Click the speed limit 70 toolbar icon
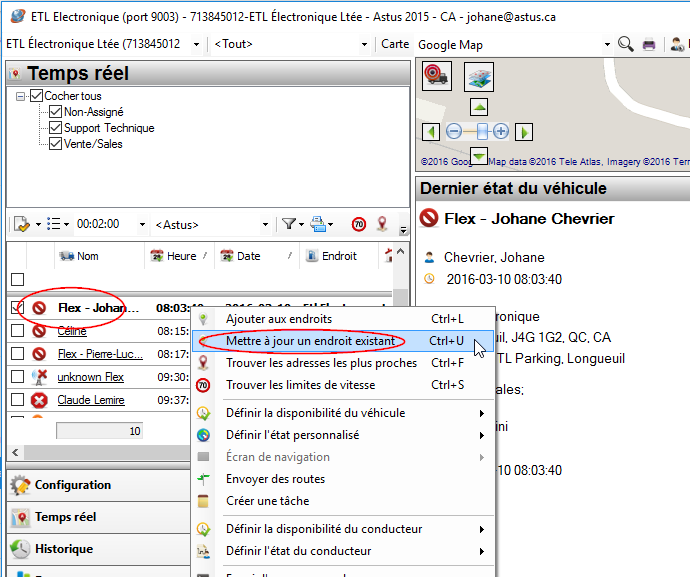Image resolution: width=690 pixels, height=577 pixels. coord(358,224)
